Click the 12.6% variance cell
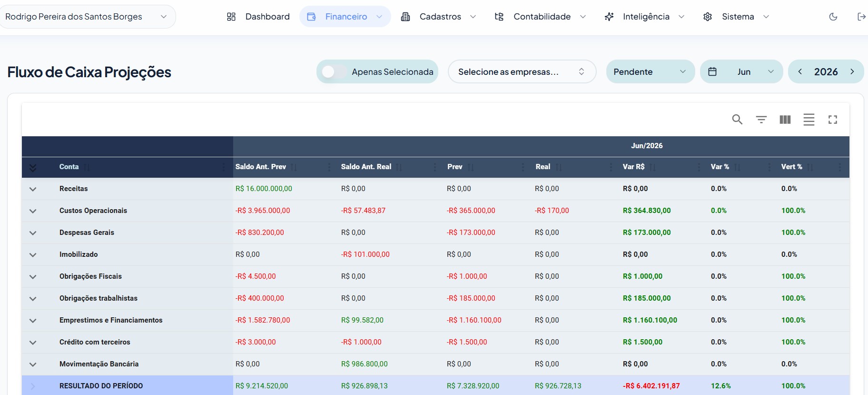Viewport: 868px width, 395px height. (720, 386)
